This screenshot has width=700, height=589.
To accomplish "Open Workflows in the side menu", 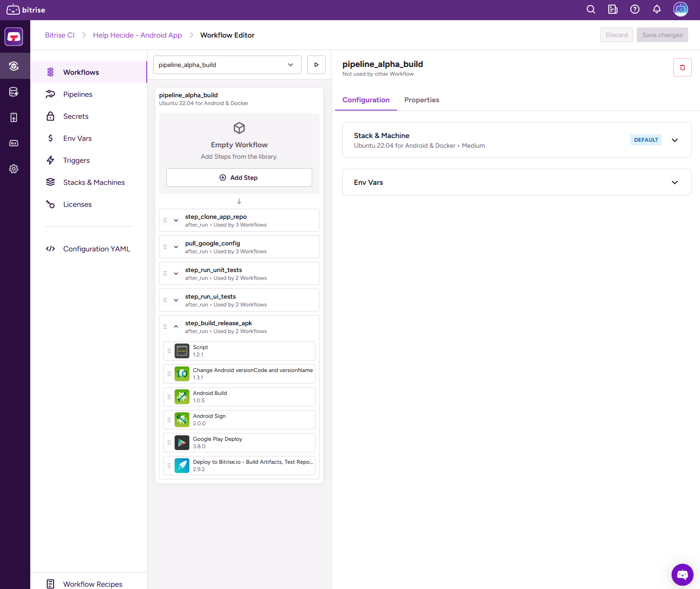I will pyautogui.click(x=88, y=72).
